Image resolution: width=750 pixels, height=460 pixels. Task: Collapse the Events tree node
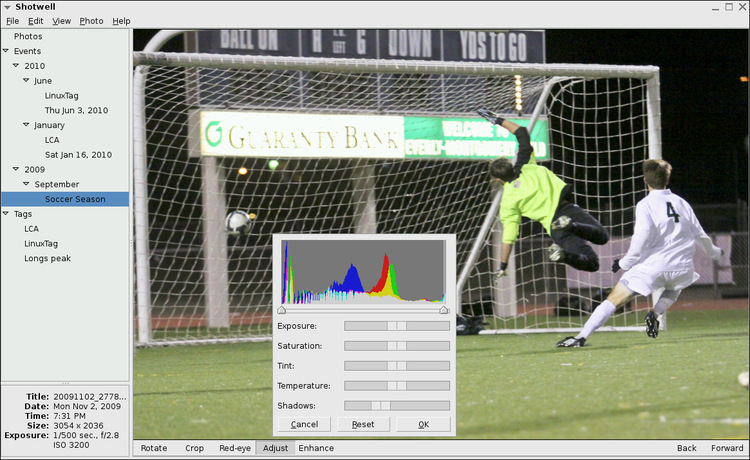pos(6,51)
